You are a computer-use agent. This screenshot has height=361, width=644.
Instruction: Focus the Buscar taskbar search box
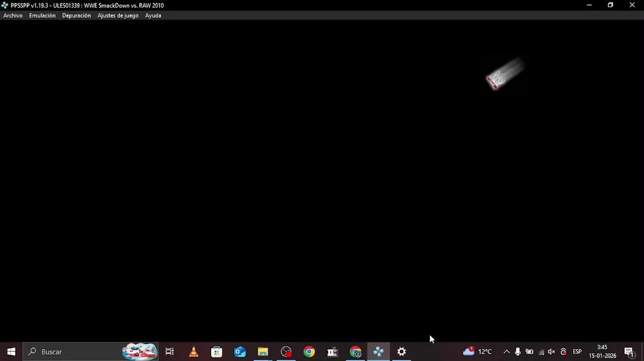(90, 352)
